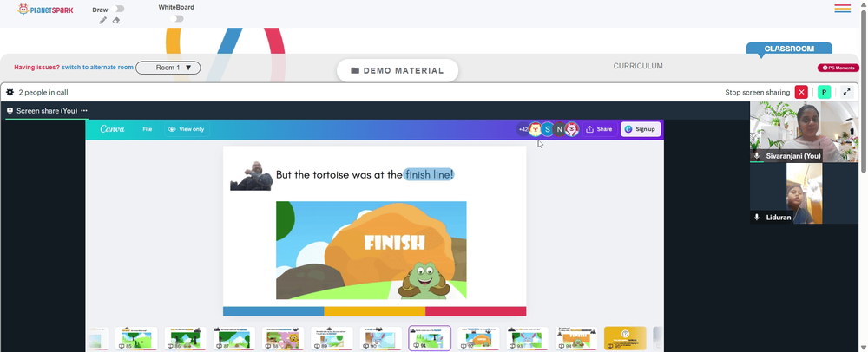This screenshot has width=868, height=352.
Task: Click the Canva Share button
Action: [600, 129]
